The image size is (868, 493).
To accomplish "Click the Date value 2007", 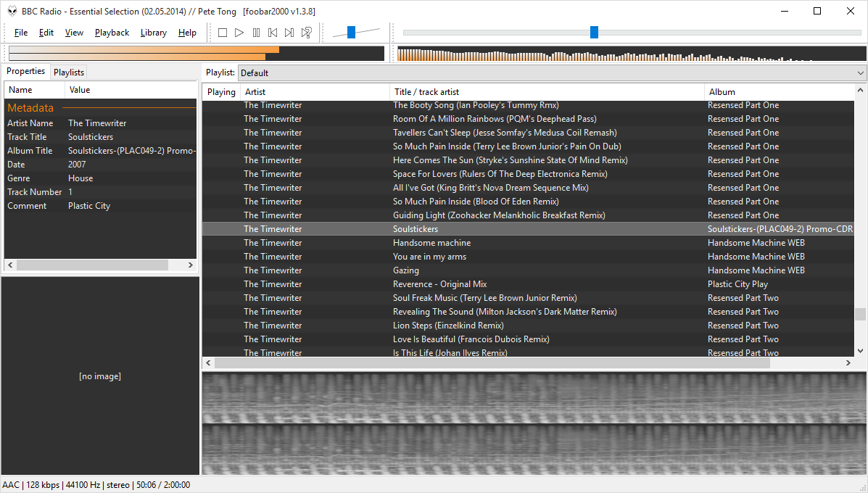I will point(77,165).
